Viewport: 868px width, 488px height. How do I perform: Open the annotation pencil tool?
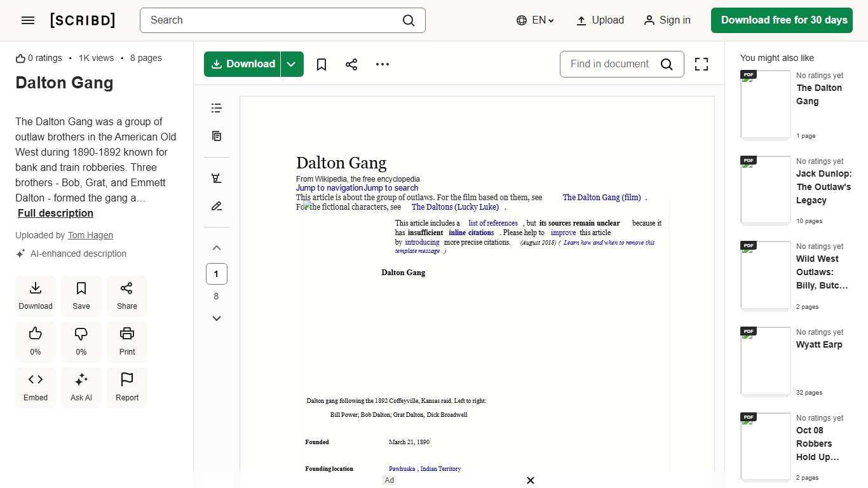pos(217,206)
